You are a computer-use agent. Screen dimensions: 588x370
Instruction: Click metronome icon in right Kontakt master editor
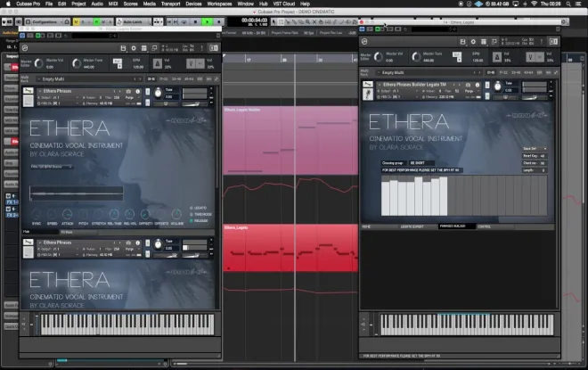click(497, 57)
